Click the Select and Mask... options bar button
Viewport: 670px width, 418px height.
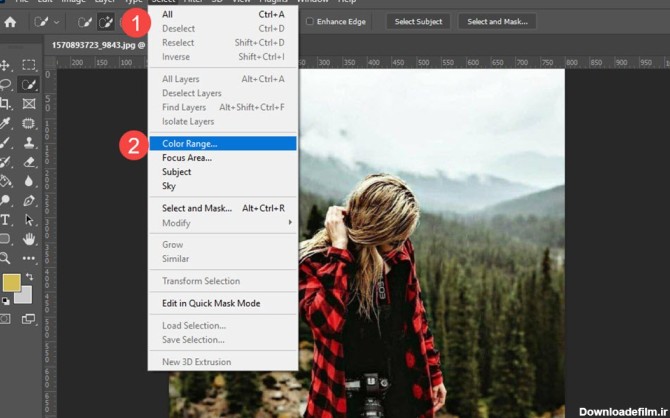pos(497,21)
